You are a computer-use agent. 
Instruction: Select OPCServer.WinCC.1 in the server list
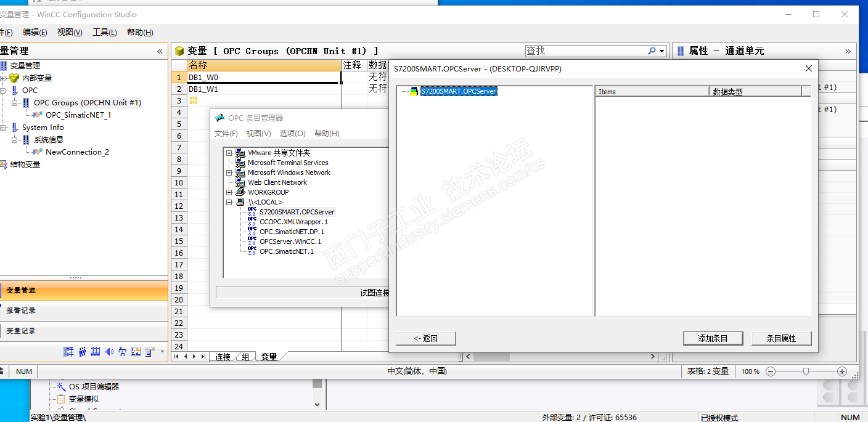[290, 241]
